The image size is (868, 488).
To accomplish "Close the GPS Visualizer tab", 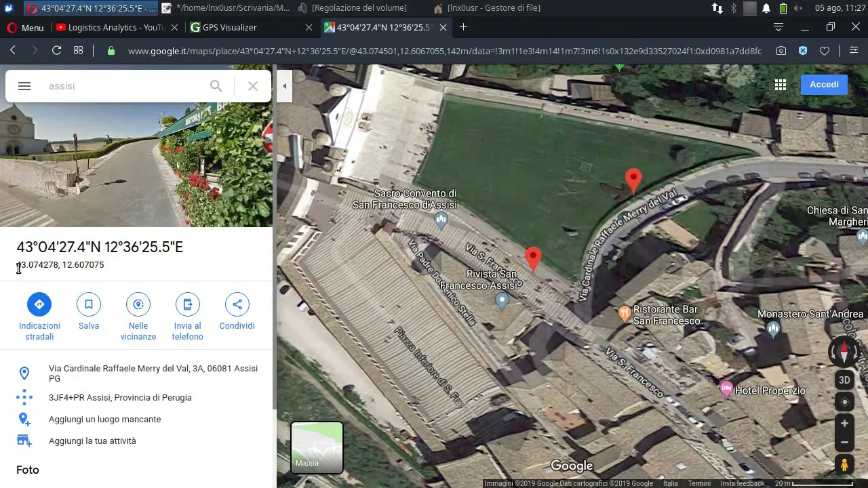I will click(x=309, y=28).
